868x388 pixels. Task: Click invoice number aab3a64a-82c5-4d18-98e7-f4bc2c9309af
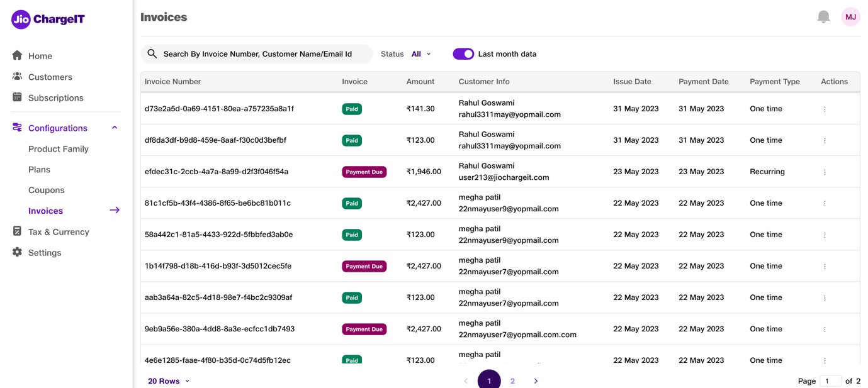tap(218, 297)
